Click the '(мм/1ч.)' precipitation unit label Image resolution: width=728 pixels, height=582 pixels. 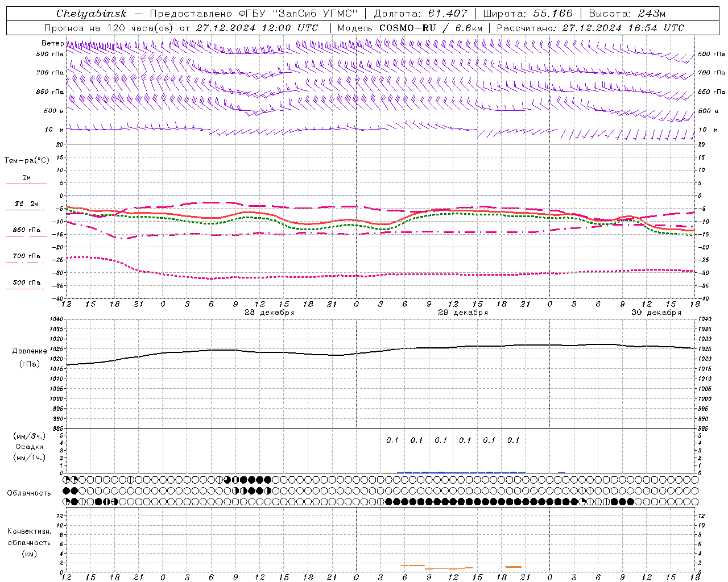click(29, 458)
